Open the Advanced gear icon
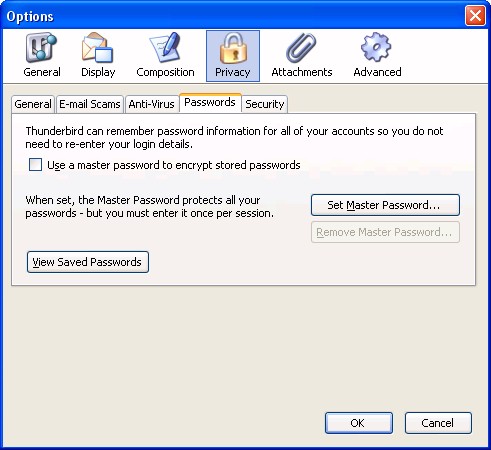This screenshot has height=450, width=491. 376,47
